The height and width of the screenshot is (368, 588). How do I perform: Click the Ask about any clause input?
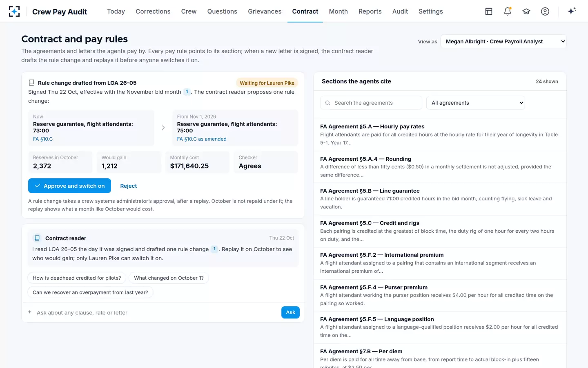156,312
